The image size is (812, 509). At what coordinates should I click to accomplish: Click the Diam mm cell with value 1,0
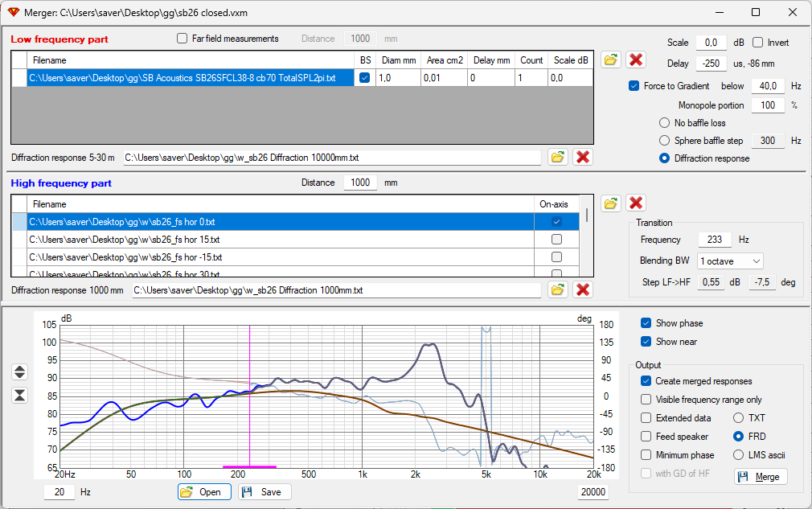click(398, 78)
